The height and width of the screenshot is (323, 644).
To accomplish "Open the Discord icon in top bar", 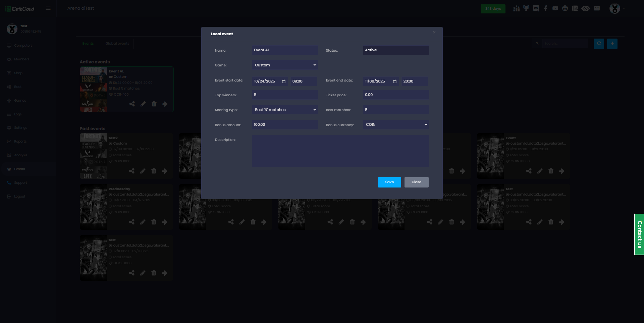I will 536,8.
